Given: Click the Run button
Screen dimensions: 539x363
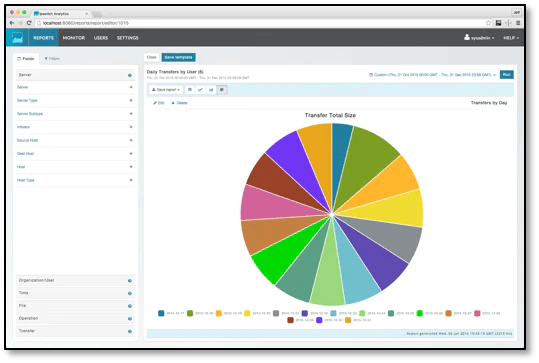Looking at the screenshot, I should pos(506,75).
